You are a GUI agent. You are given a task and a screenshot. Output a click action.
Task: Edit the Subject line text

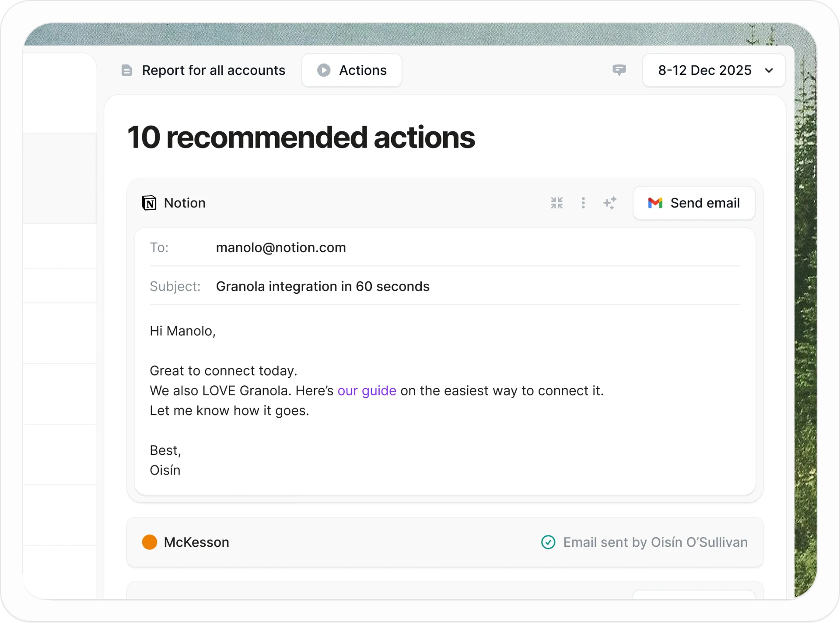tap(322, 286)
